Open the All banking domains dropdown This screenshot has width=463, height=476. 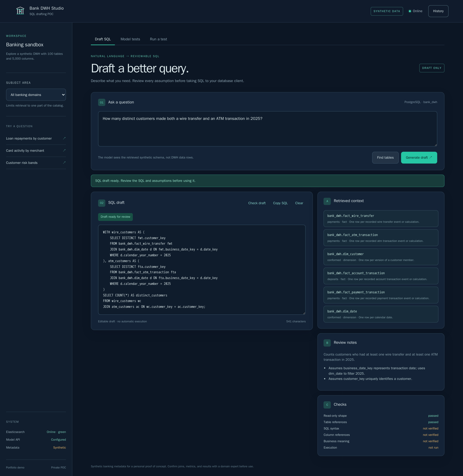tap(36, 95)
